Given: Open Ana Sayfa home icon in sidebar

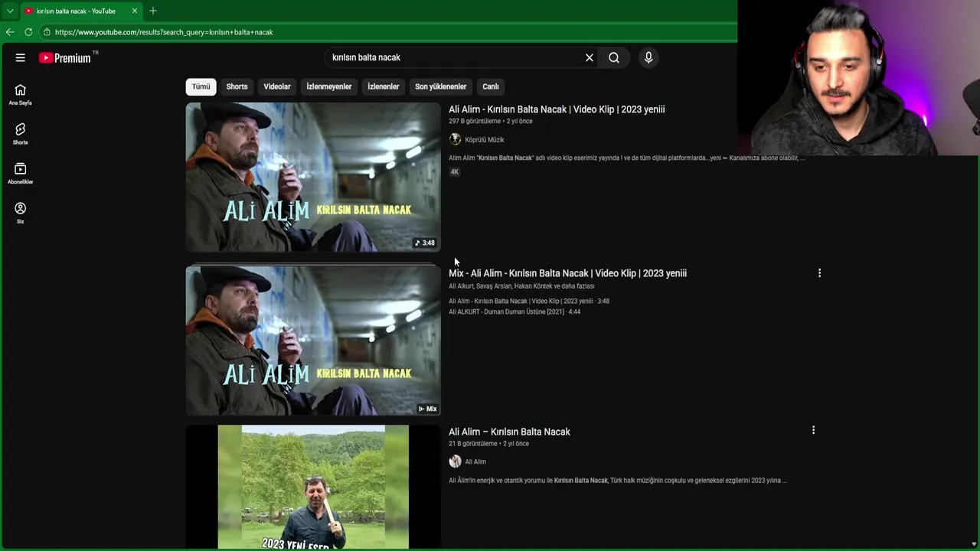Looking at the screenshot, I should pyautogui.click(x=21, y=95).
